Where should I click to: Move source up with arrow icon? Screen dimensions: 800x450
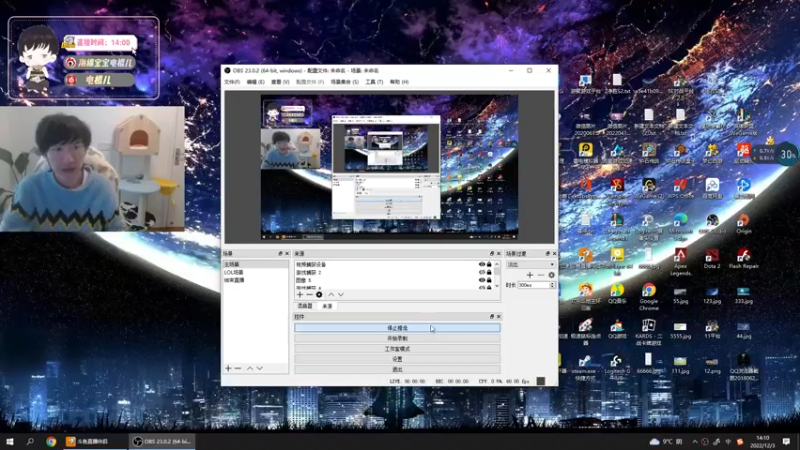coord(331,295)
